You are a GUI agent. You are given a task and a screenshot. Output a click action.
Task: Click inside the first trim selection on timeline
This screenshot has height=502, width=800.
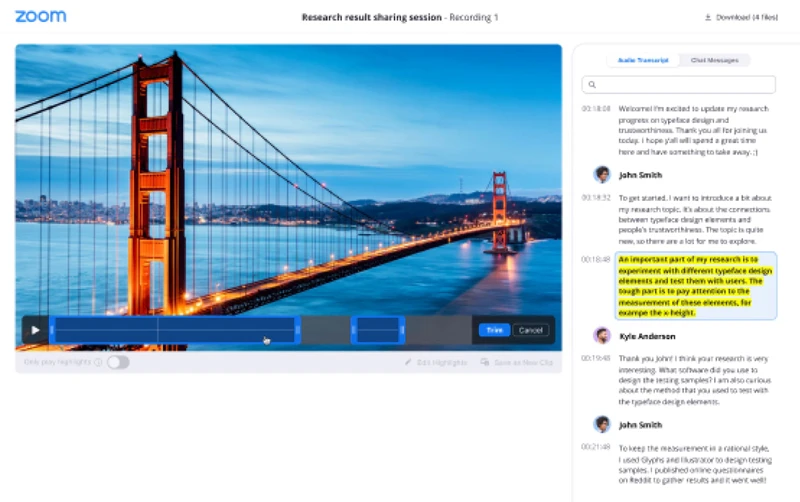coord(175,330)
